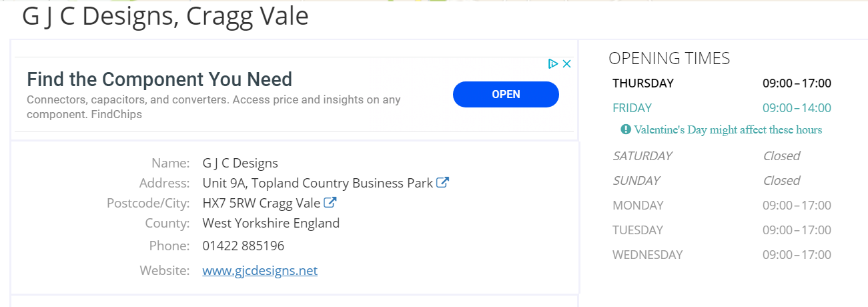Click the Find the Component You Need headline

tap(159, 79)
